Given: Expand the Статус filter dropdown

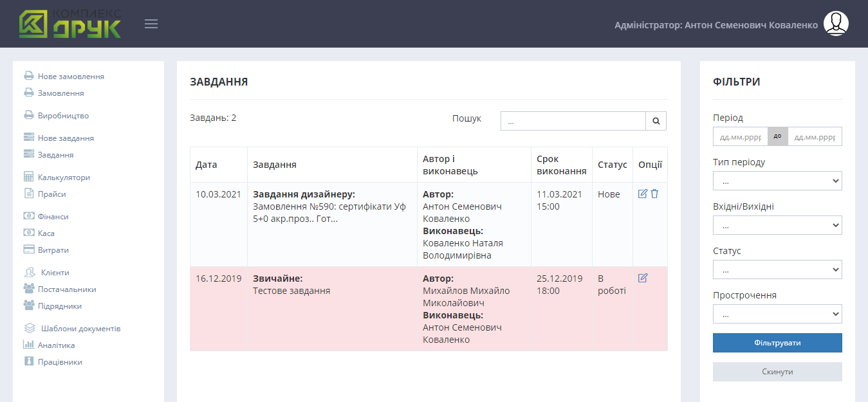Looking at the screenshot, I should [x=777, y=270].
